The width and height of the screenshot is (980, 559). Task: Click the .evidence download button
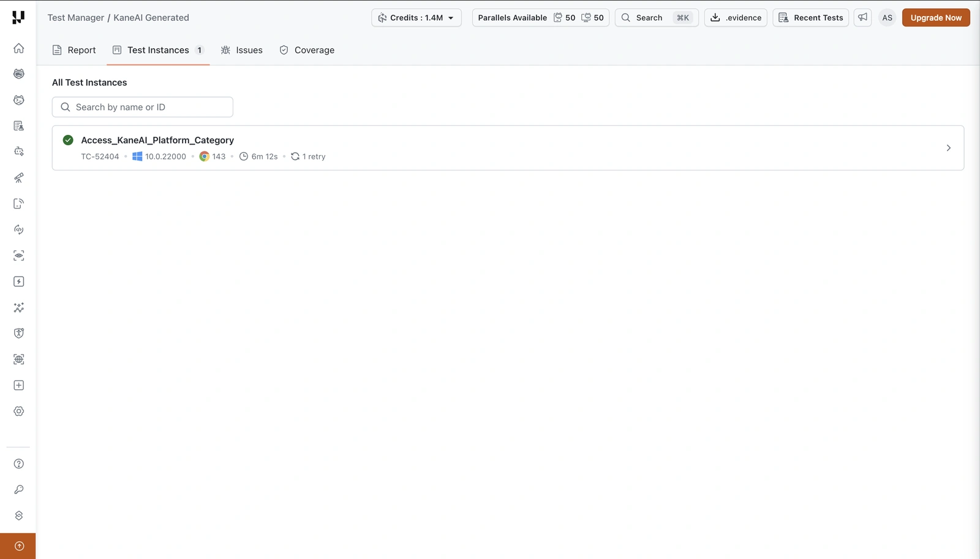(x=736, y=18)
